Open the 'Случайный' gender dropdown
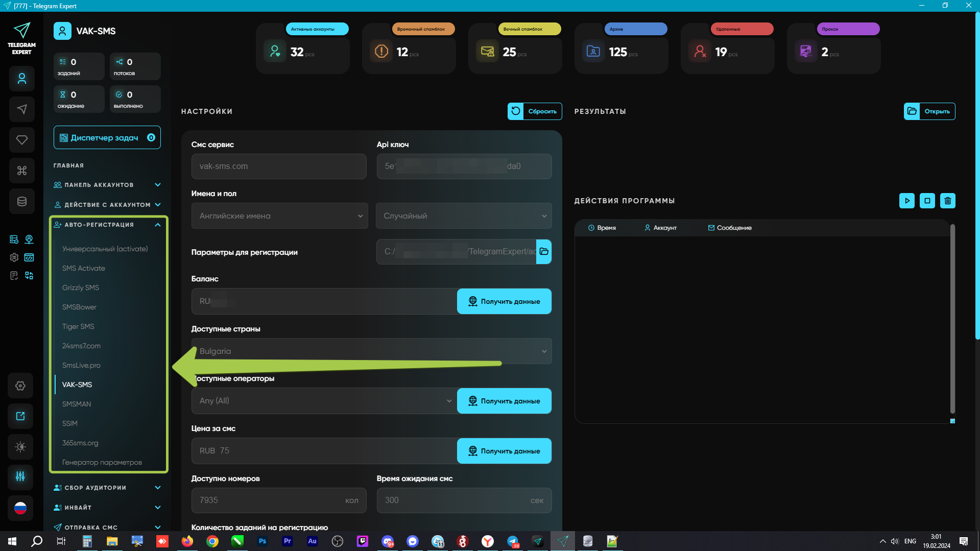Image resolution: width=980 pixels, height=551 pixels. (464, 216)
